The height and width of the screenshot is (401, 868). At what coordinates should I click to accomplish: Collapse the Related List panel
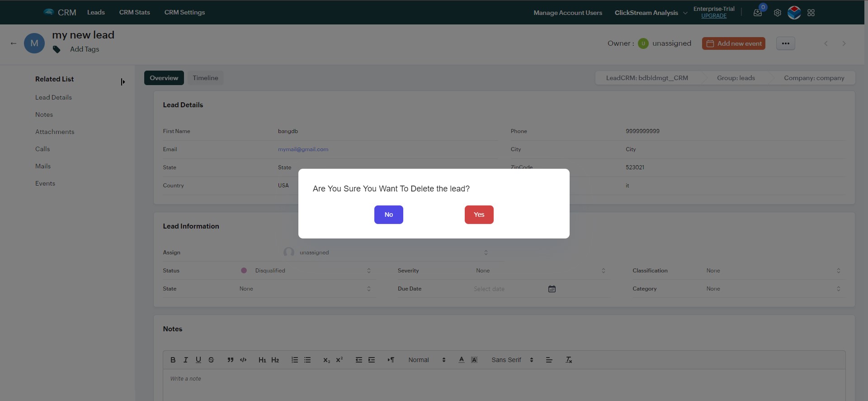[x=123, y=82]
